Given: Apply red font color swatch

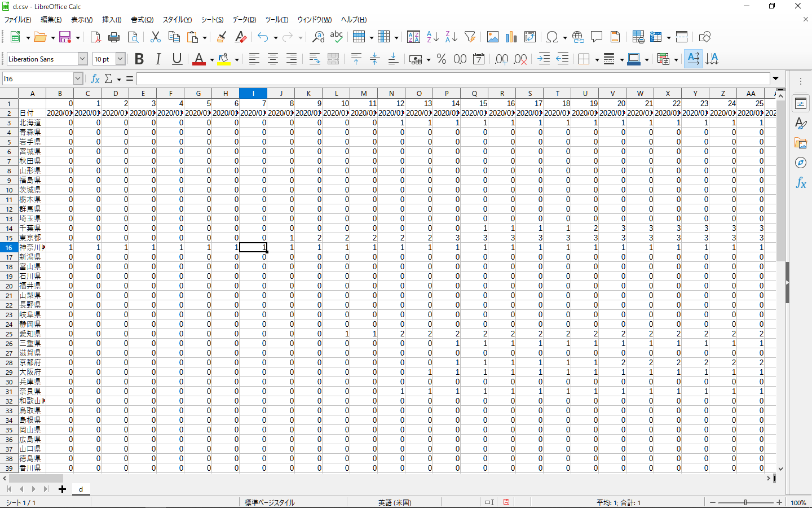Looking at the screenshot, I should 199,59.
